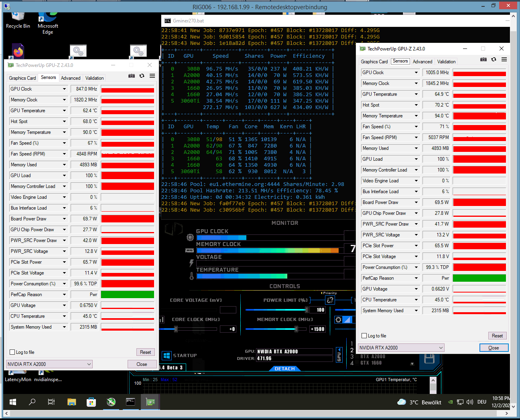The width and height of the screenshot is (520, 420).
Task: Click the screenshot camera icon in right GPU-Z window
Action: pos(483,59)
